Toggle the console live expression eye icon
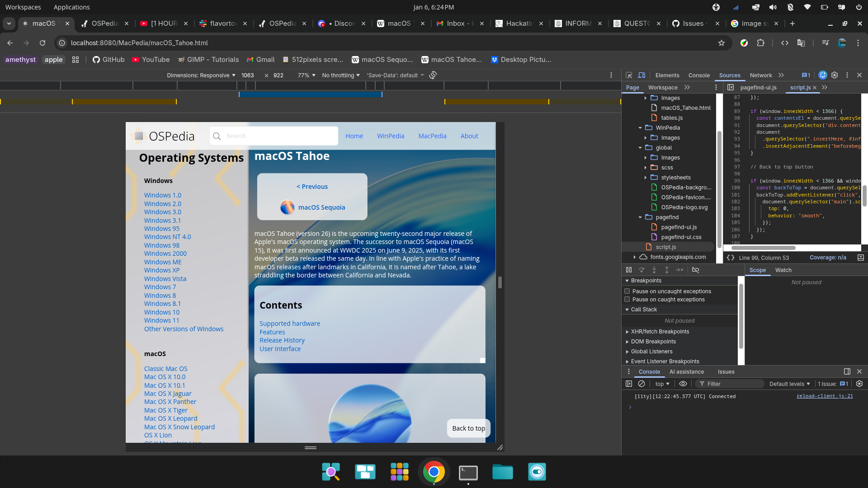 [683, 384]
